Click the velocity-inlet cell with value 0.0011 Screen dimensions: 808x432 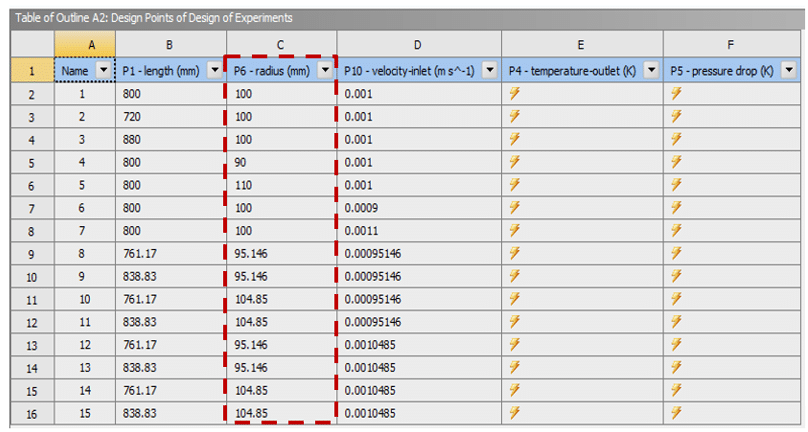pyautogui.click(x=418, y=230)
